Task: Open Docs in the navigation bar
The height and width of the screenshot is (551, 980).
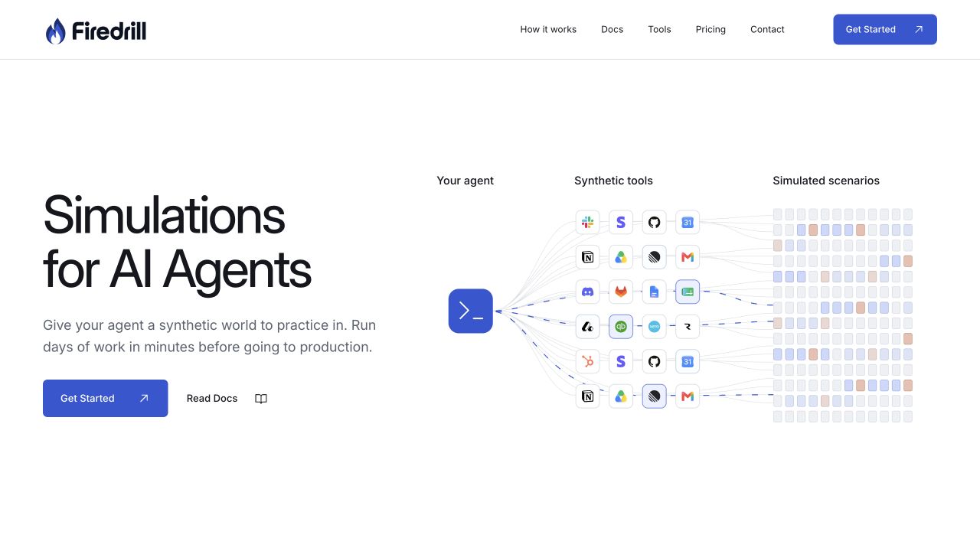Action: point(612,29)
